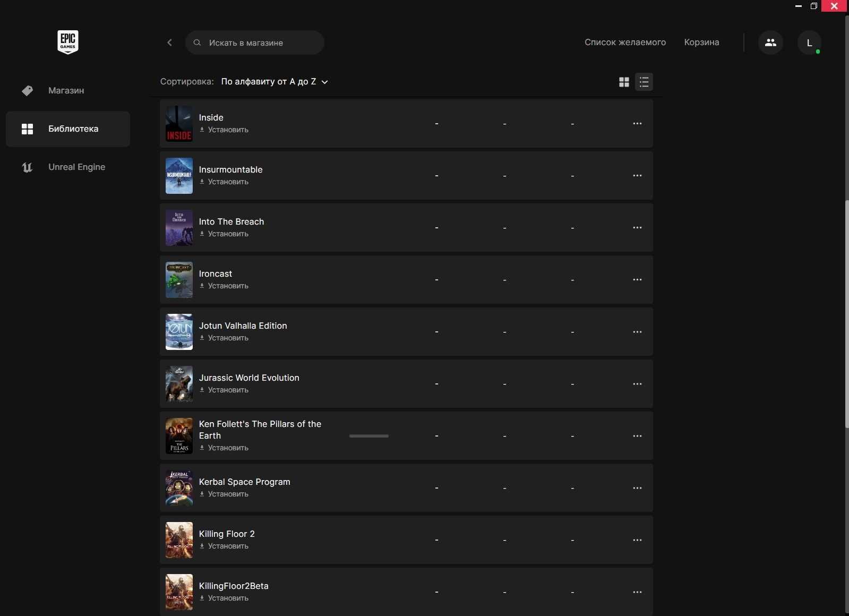The width and height of the screenshot is (849, 616).
Task: Minimize the Epic Games Launcher window
Action: [x=798, y=6]
